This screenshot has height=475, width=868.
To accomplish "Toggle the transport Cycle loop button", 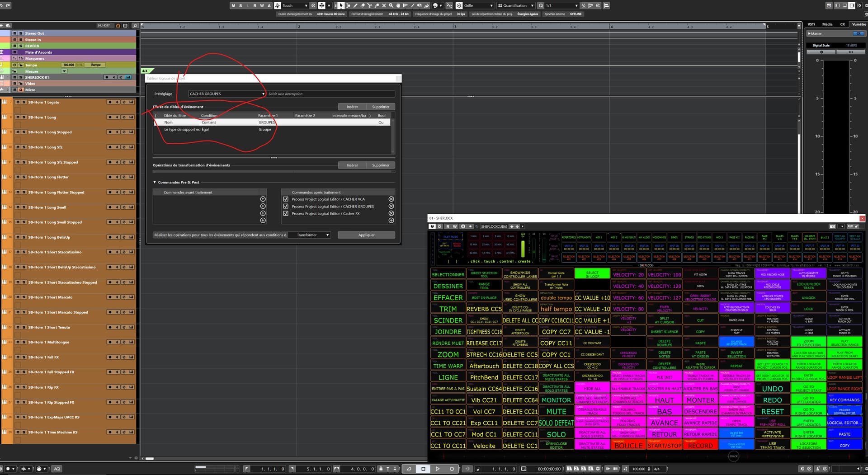I will [409, 469].
